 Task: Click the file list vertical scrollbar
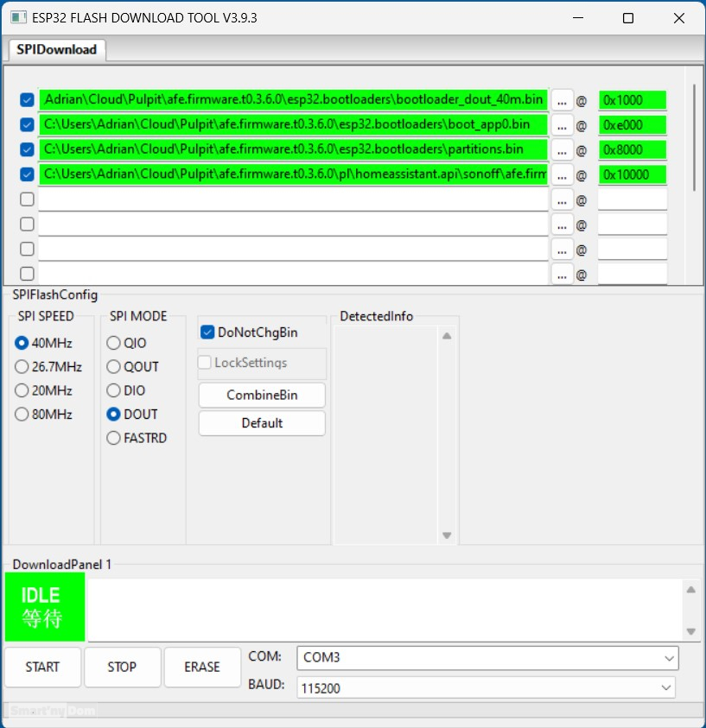(x=695, y=137)
